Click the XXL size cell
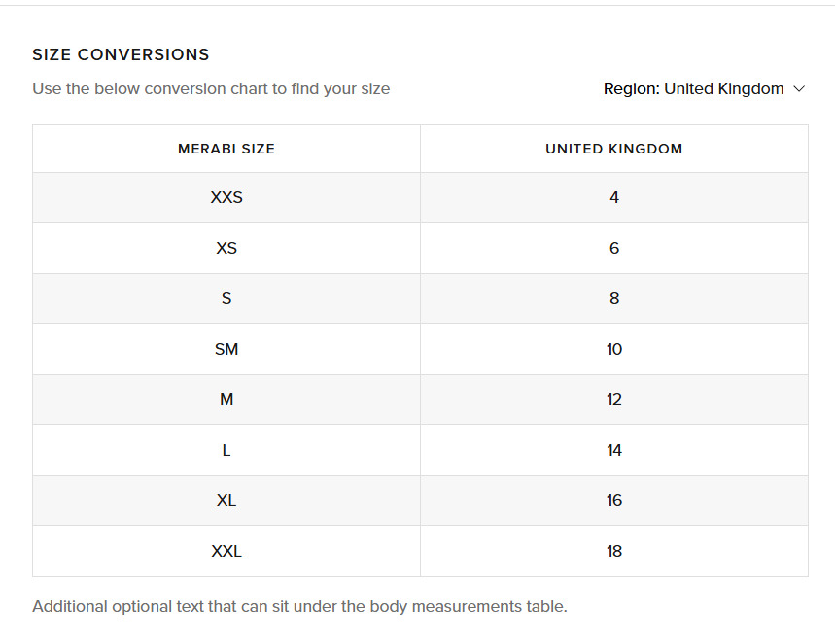Image resolution: width=835 pixels, height=644 pixels. pos(226,551)
